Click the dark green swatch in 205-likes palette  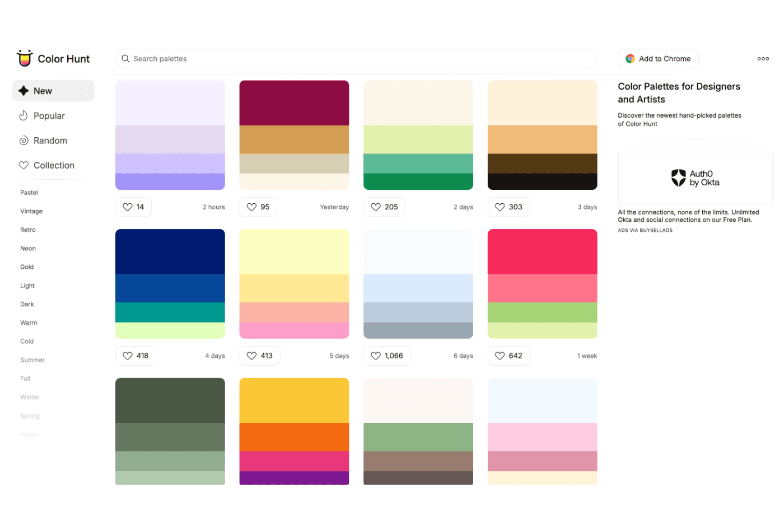418,181
